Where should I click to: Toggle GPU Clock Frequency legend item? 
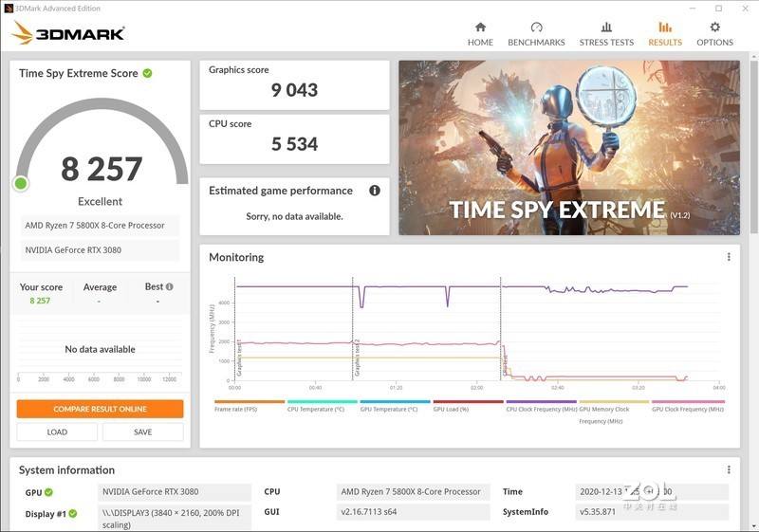tap(688, 406)
